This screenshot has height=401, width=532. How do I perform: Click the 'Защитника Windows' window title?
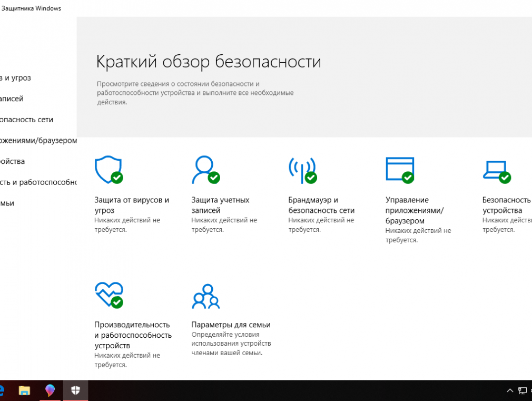tap(31, 8)
